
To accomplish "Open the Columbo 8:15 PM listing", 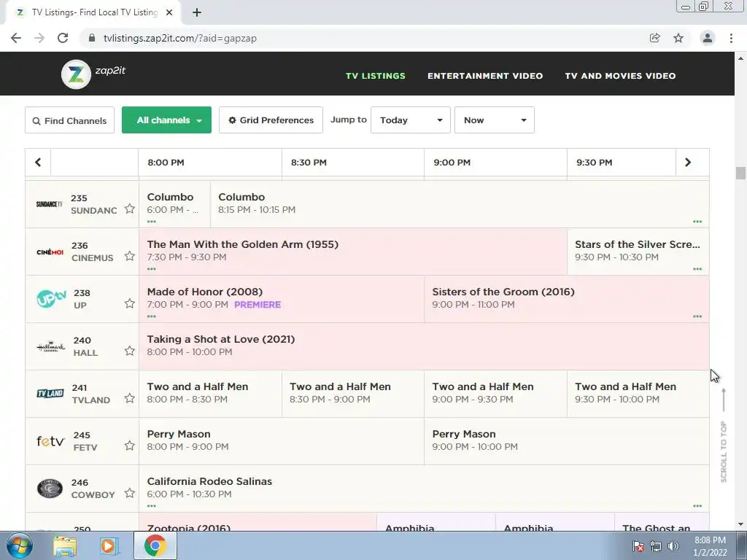I will pyautogui.click(x=460, y=204).
